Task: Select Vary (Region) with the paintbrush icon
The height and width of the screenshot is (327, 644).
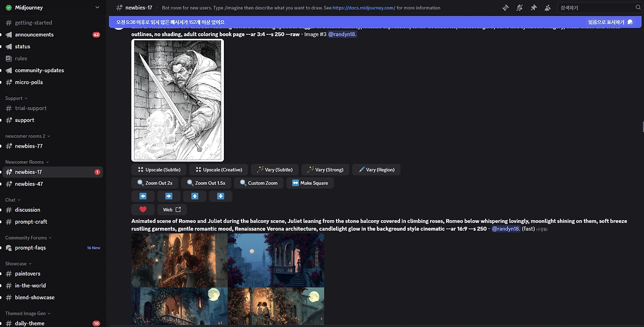Action: [x=376, y=169]
